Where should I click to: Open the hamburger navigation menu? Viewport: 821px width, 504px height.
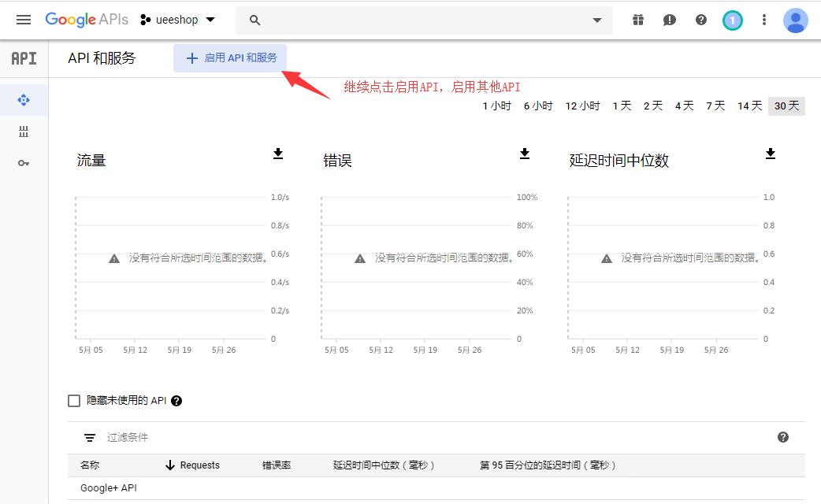[x=24, y=20]
